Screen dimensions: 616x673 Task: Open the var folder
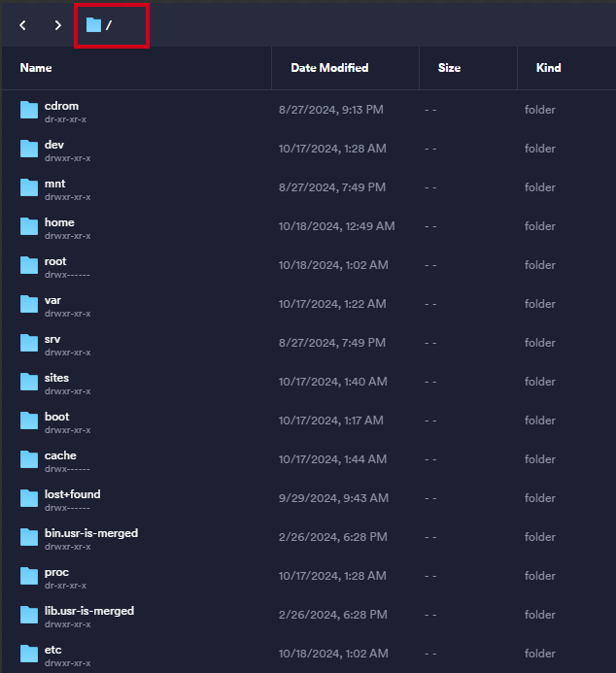coord(53,301)
